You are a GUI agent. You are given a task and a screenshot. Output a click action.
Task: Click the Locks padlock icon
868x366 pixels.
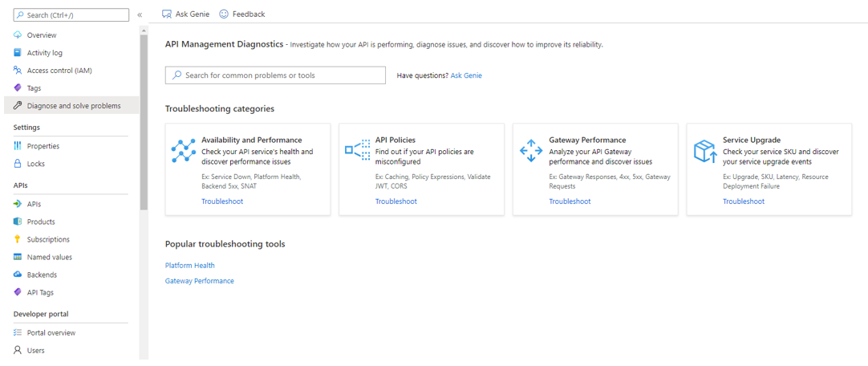point(18,164)
